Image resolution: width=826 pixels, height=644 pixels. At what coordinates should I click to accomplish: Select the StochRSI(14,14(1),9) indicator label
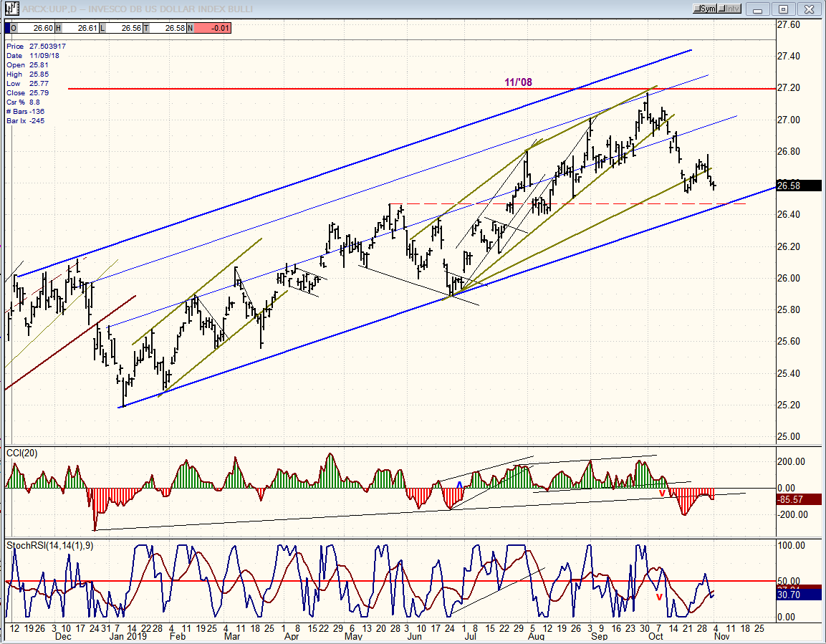(50, 546)
